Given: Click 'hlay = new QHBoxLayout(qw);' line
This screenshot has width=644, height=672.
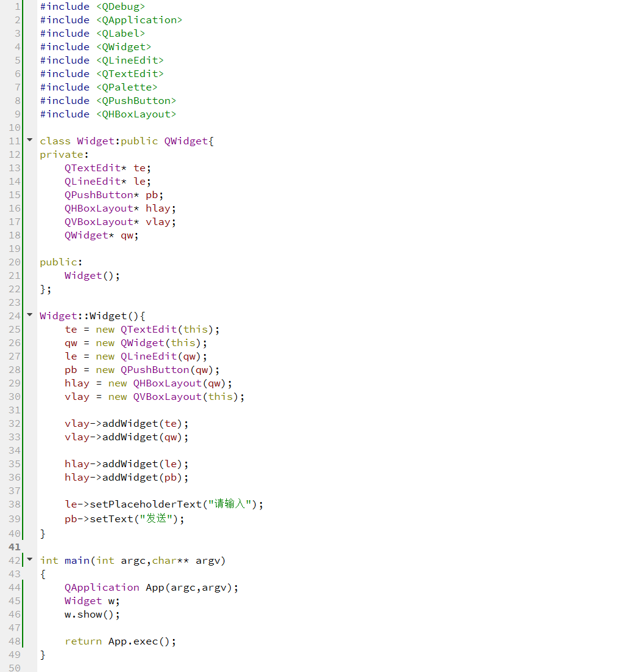Looking at the screenshot, I should pyautogui.click(x=149, y=383).
